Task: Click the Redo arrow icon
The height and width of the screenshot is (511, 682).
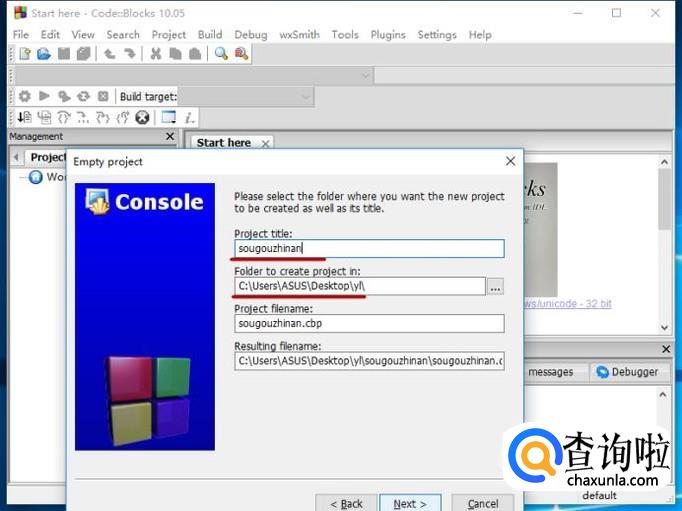Action: 129,54
